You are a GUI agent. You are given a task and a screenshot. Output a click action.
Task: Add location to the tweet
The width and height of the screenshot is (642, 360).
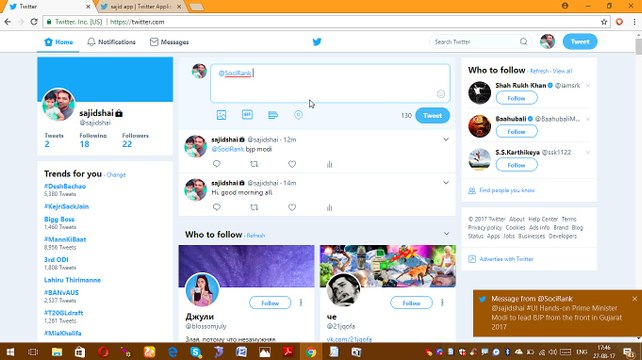click(x=298, y=115)
